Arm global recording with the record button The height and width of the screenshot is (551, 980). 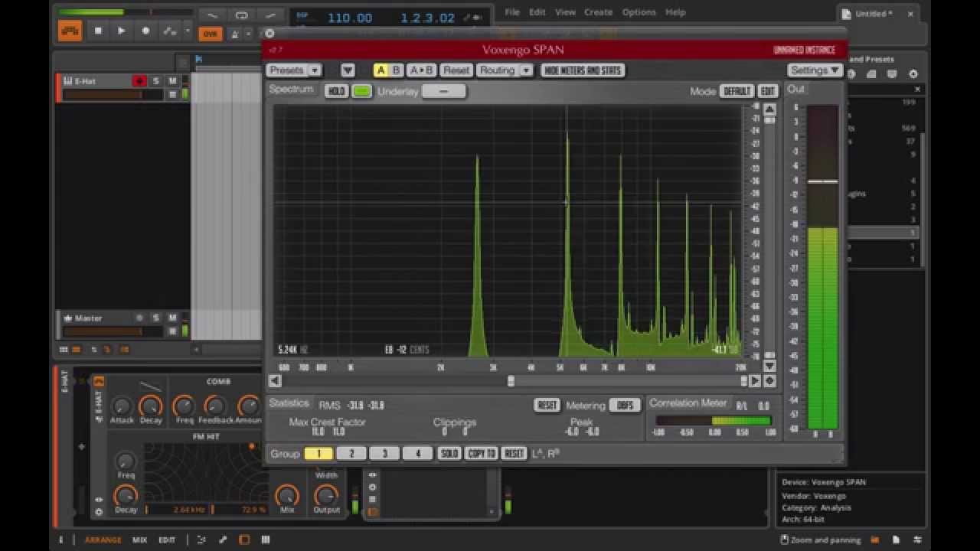click(145, 31)
